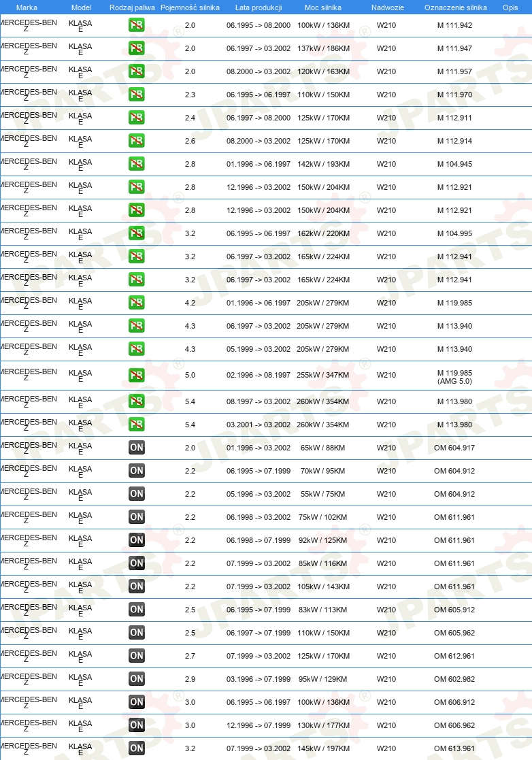Click the PB fuel icon in the M 111.970 row
The image size is (532, 760).
click(x=137, y=94)
